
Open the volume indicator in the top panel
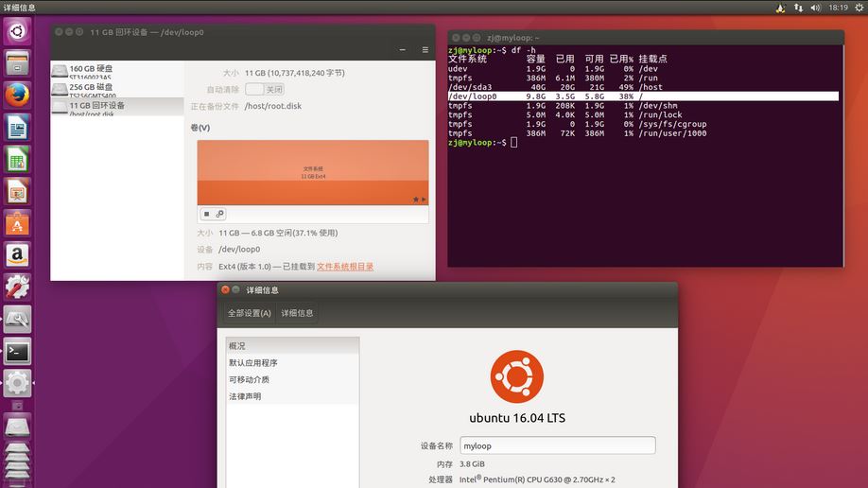click(x=815, y=8)
